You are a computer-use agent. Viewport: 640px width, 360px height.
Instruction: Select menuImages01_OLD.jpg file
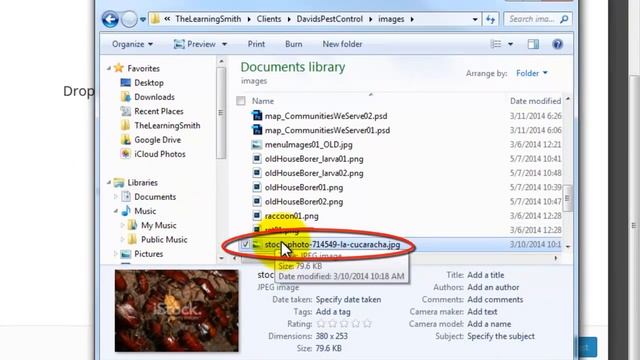coord(309,144)
